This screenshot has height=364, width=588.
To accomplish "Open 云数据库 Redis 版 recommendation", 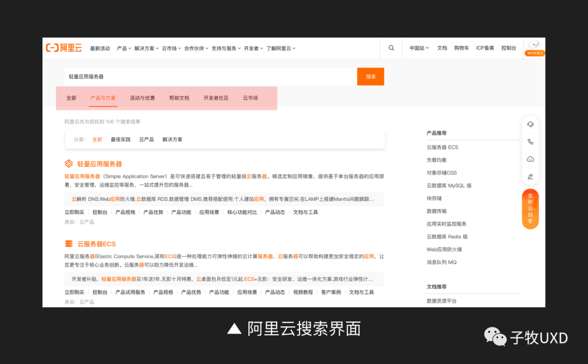I will pyautogui.click(x=447, y=237).
